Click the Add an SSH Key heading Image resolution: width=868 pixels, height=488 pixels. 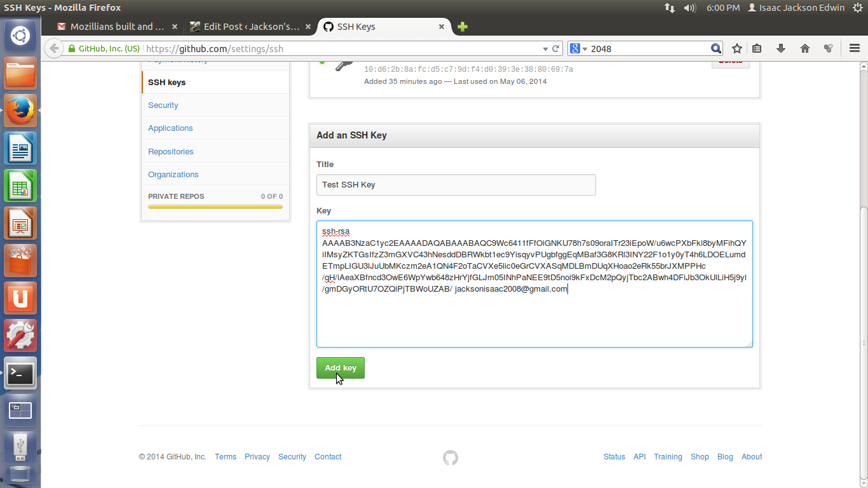352,135
